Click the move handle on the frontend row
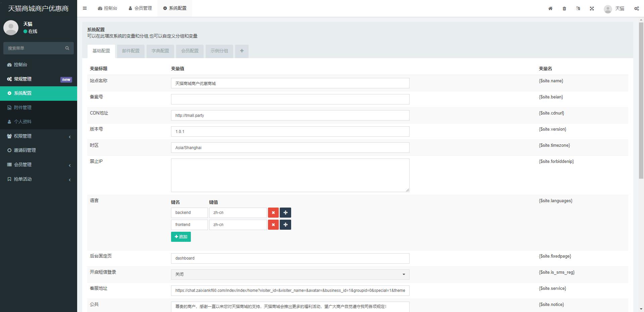Screen dimensions: 644x312 coord(285,225)
